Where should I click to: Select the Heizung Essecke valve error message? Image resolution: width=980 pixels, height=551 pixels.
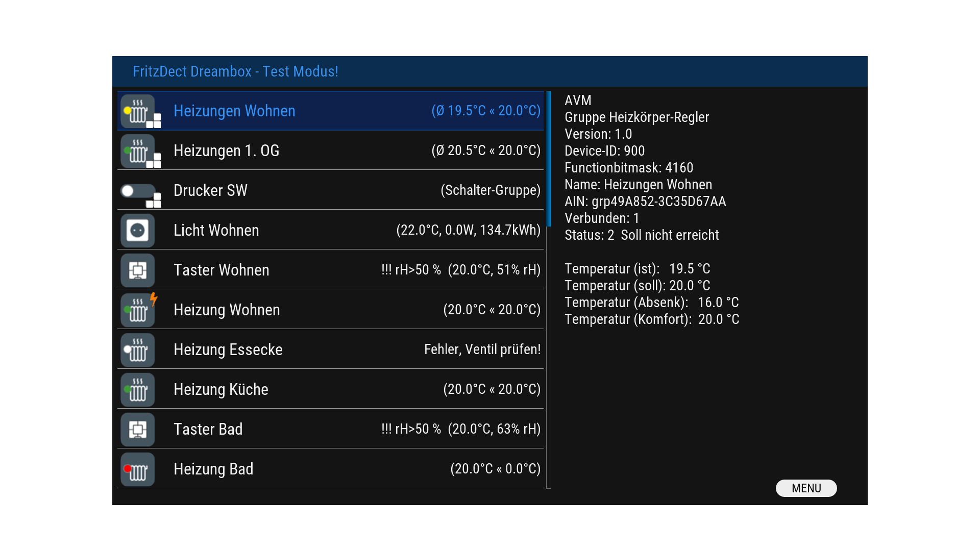[x=482, y=349]
